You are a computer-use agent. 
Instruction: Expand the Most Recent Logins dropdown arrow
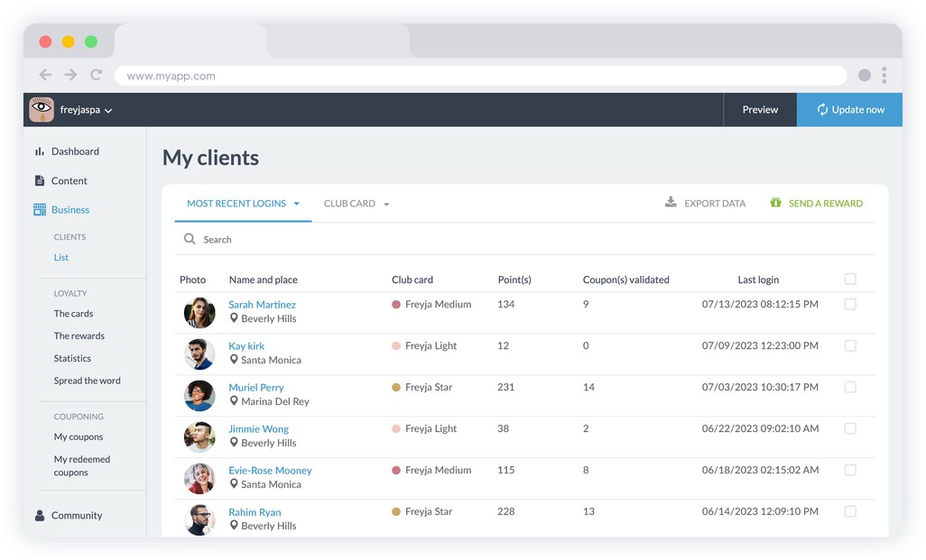pos(296,204)
